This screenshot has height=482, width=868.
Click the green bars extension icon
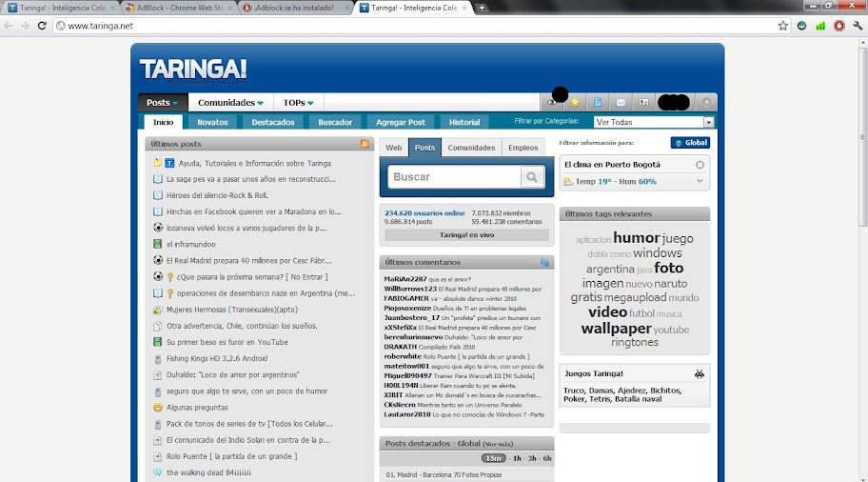coord(820,26)
